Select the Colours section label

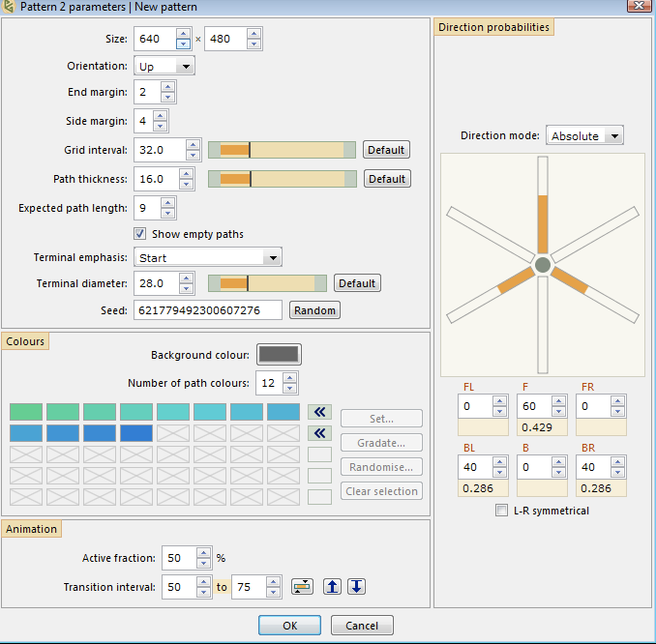(x=25, y=341)
